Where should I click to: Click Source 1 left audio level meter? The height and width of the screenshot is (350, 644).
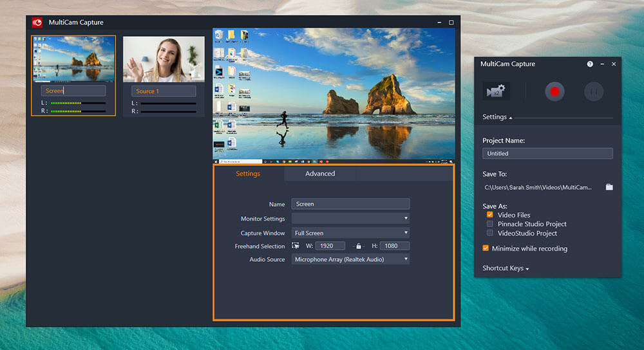pos(168,104)
